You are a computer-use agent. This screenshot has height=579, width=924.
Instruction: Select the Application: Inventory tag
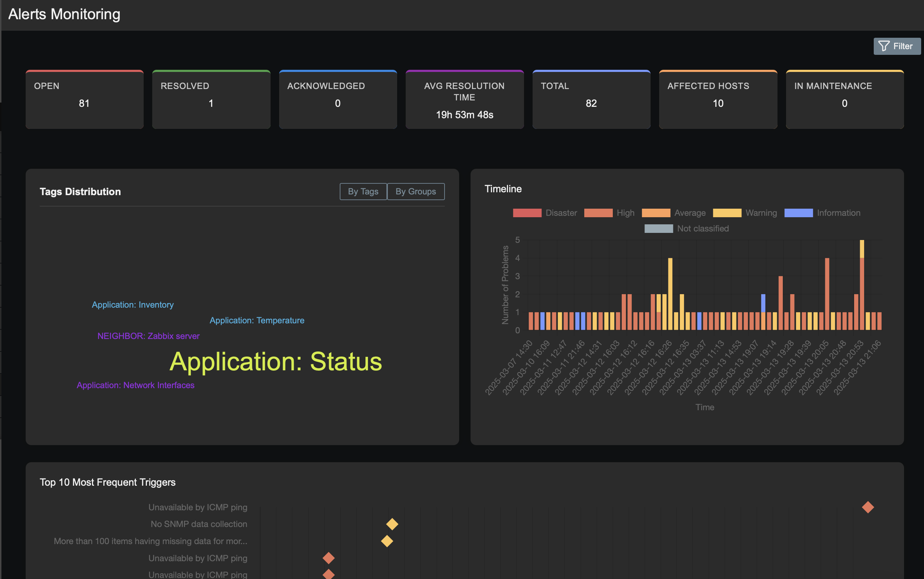point(133,305)
